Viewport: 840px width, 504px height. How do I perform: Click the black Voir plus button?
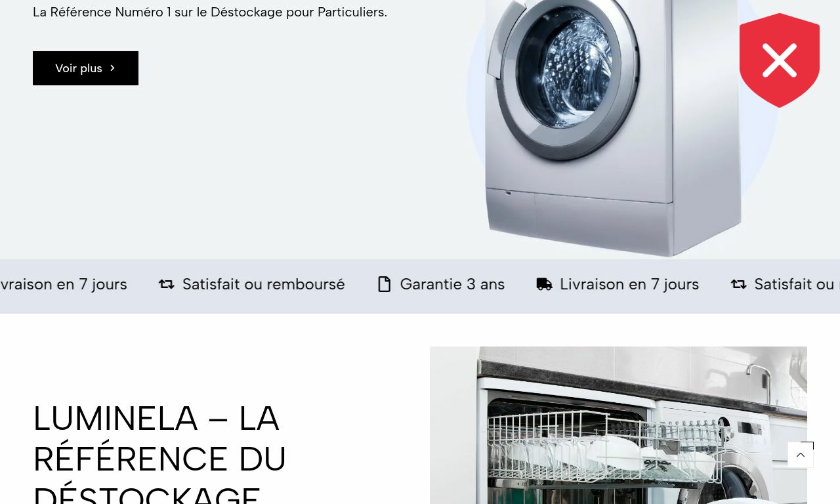point(85,68)
